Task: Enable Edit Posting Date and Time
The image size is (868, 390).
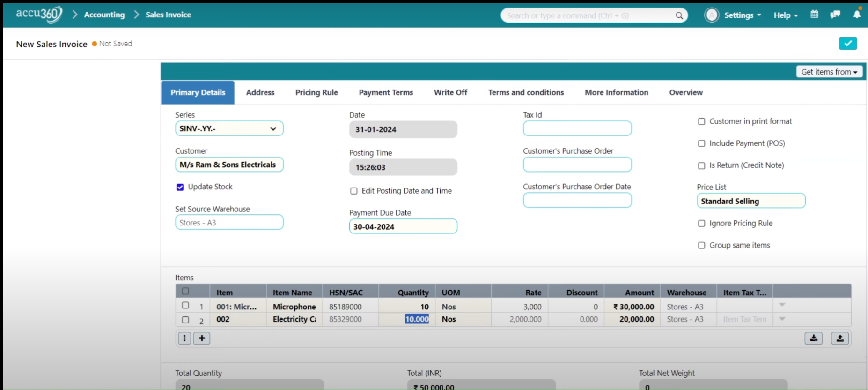Action: [354, 191]
